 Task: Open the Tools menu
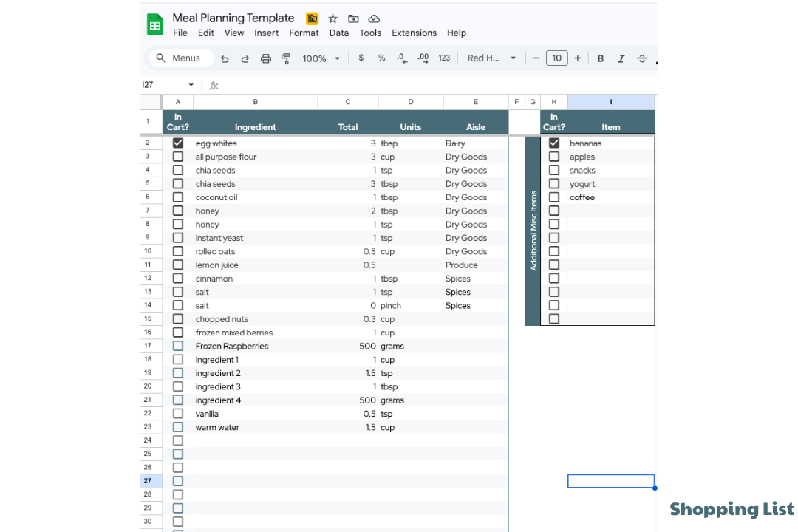click(x=370, y=33)
